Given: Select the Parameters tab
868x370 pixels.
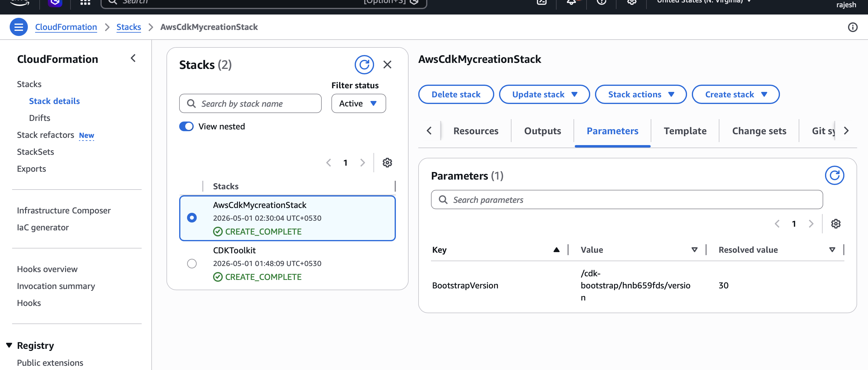Looking at the screenshot, I should pos(612,131).
